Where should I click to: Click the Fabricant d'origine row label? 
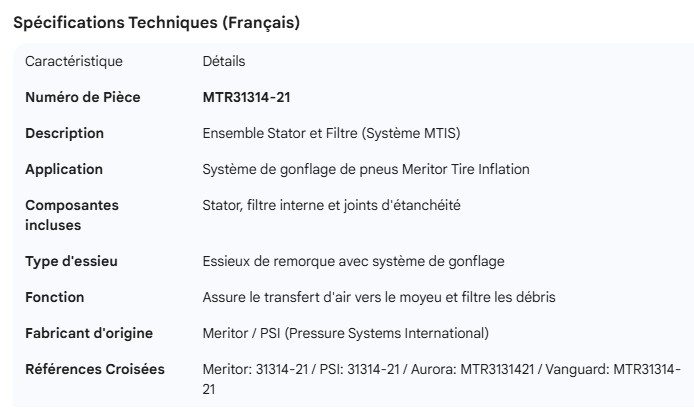pos(89,333)
